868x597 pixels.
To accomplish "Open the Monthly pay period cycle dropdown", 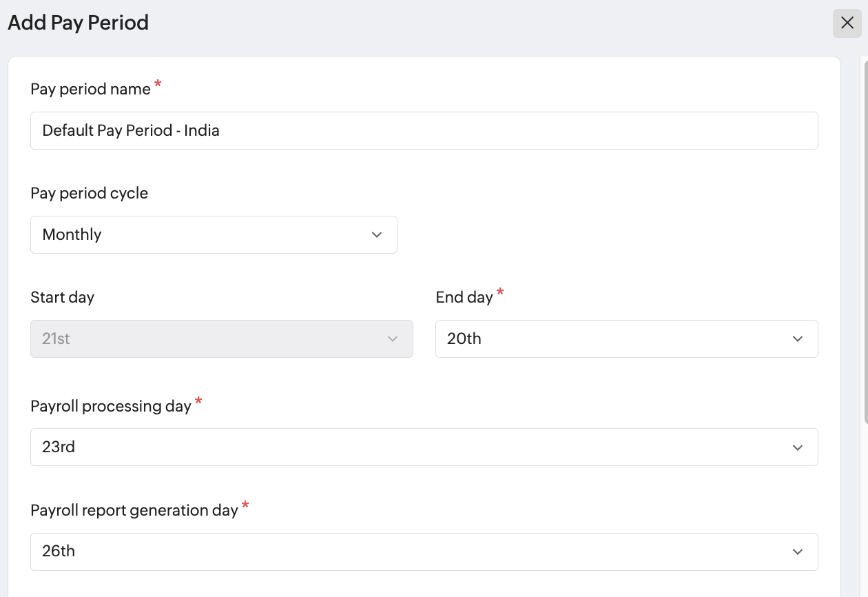I will 214,234.
